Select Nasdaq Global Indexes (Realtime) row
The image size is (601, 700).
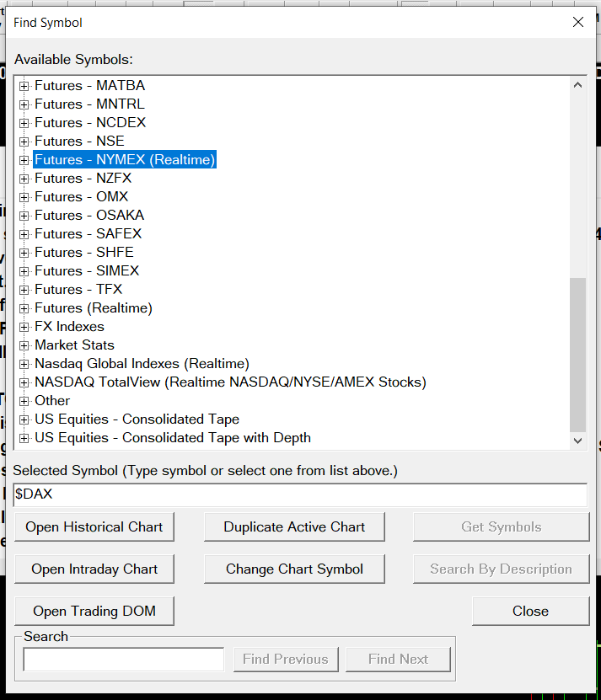[142, 364]
